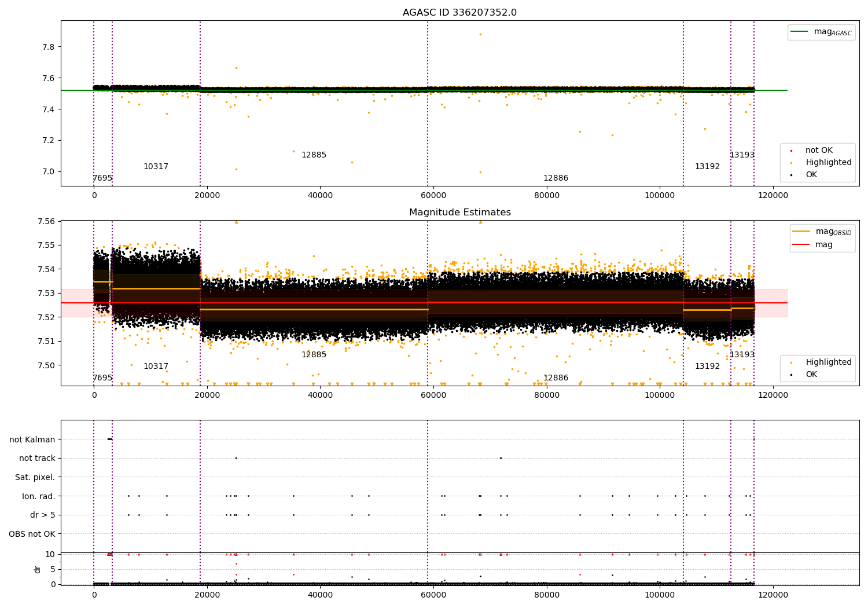Click the green line sample in the mag AGASC legend
This screenshot has height=608, width=868.
[800, 32]
